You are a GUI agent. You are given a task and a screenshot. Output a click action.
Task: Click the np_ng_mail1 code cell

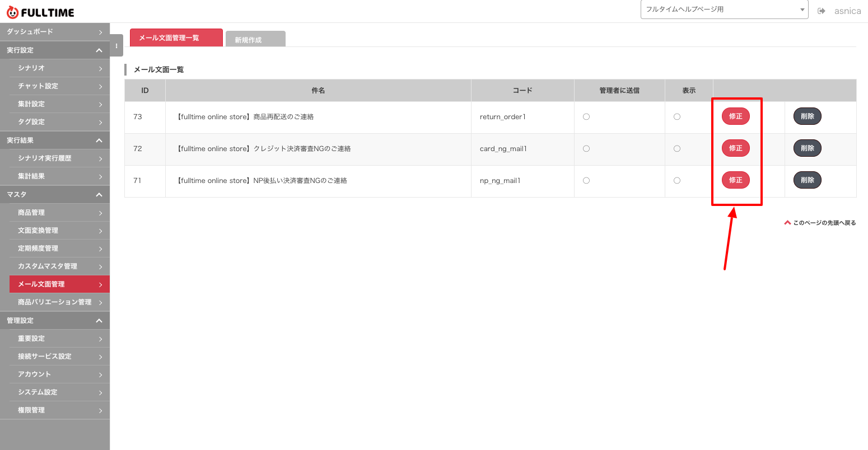pyautogui.click(x=522, y=181)
